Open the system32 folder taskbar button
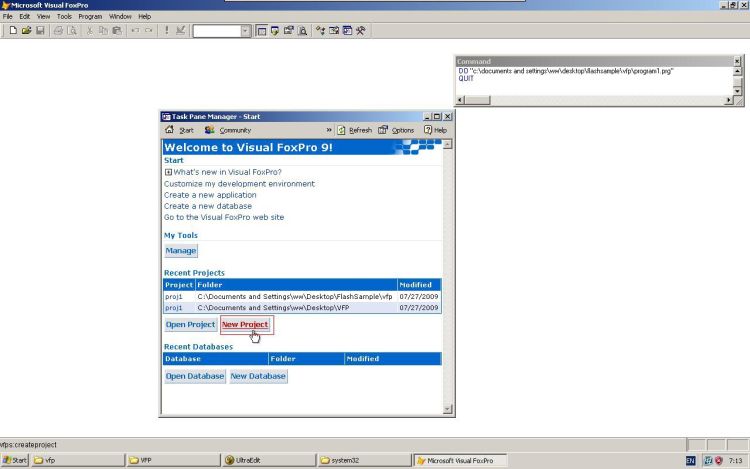The image size is (750, 469). point(364,460)
